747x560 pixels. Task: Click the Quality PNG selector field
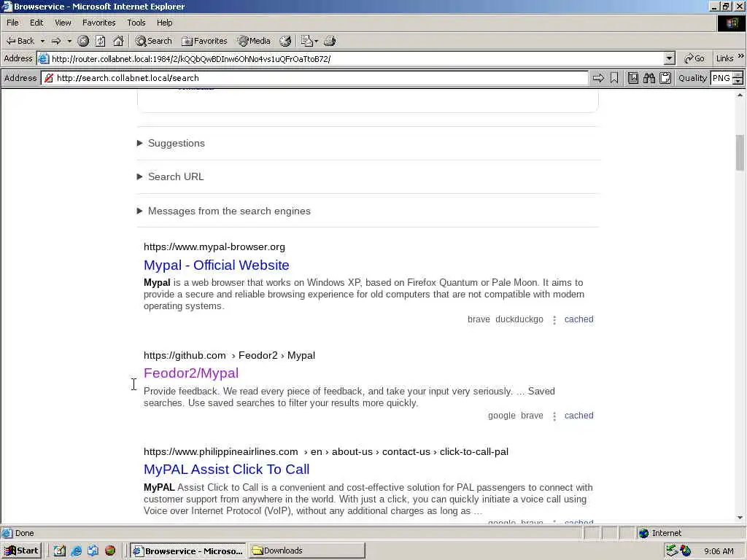coord(721,78)
